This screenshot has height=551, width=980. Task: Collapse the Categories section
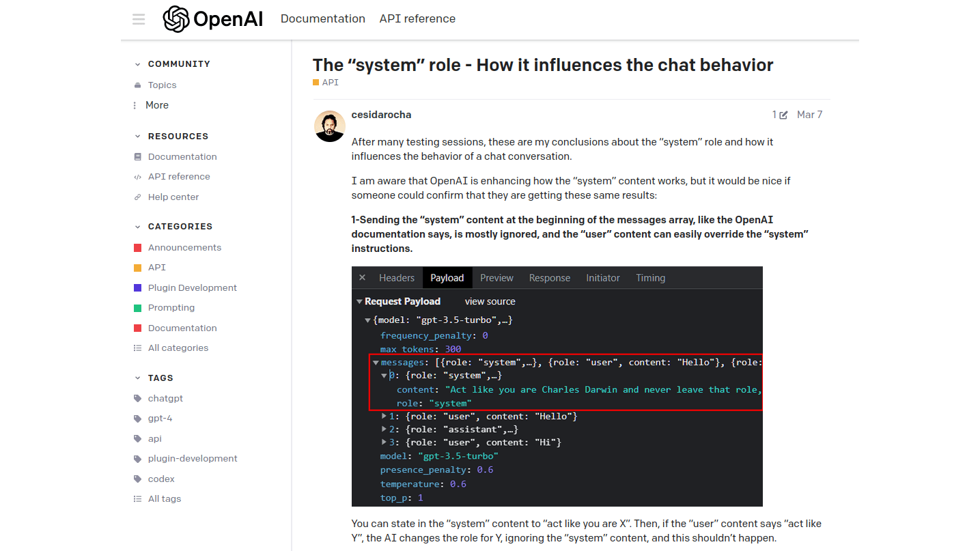pos(138,227)
